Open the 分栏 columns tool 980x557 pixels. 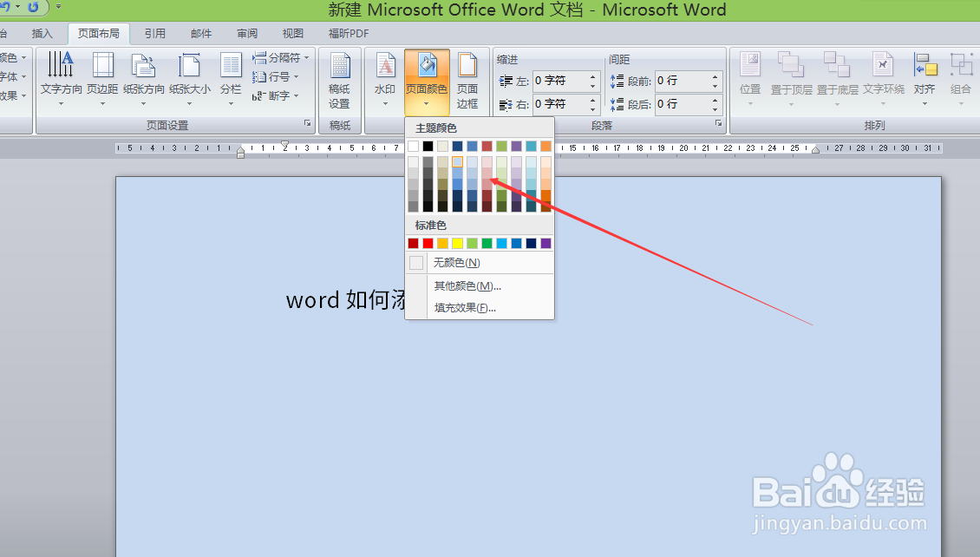231,80
